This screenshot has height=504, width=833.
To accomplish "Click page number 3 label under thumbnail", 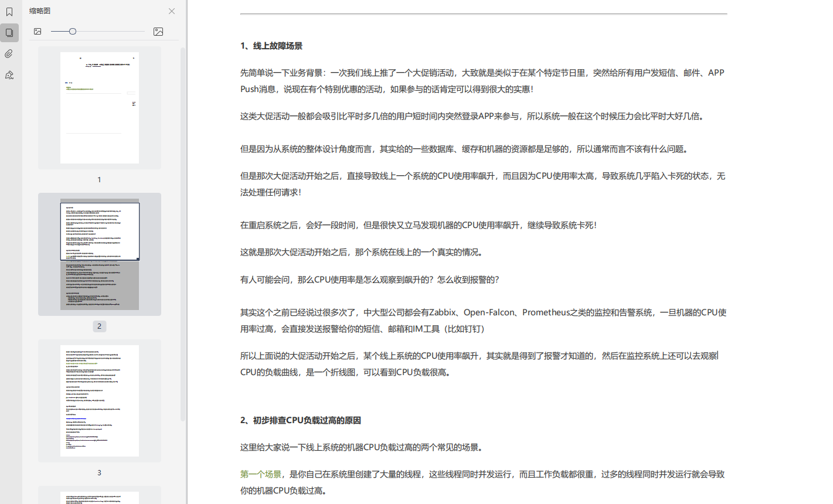I will click(99, 473).
